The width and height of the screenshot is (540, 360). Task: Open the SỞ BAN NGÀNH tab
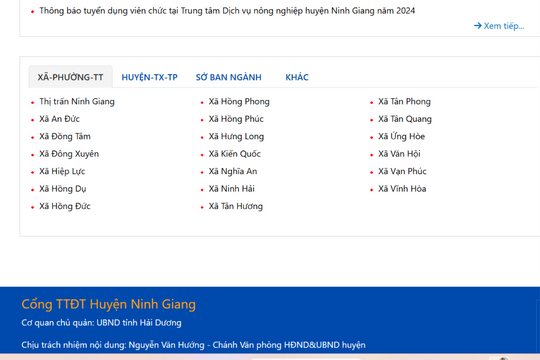tap(229, 77)
